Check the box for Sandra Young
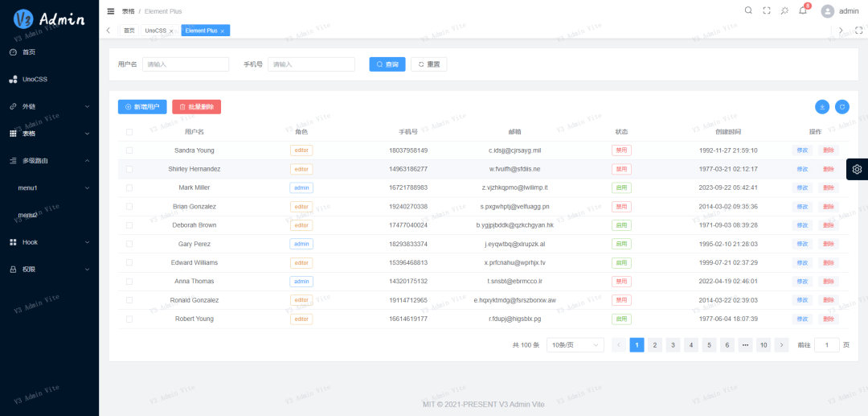This screenshot has width=868, height=416. [x=129, y=150]
